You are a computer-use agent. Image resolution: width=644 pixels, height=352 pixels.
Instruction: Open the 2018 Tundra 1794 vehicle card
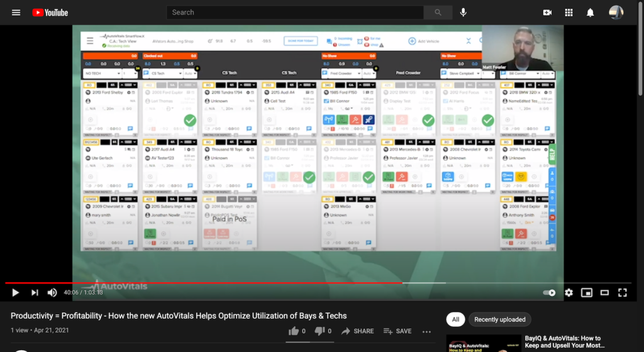coord(230,109)
